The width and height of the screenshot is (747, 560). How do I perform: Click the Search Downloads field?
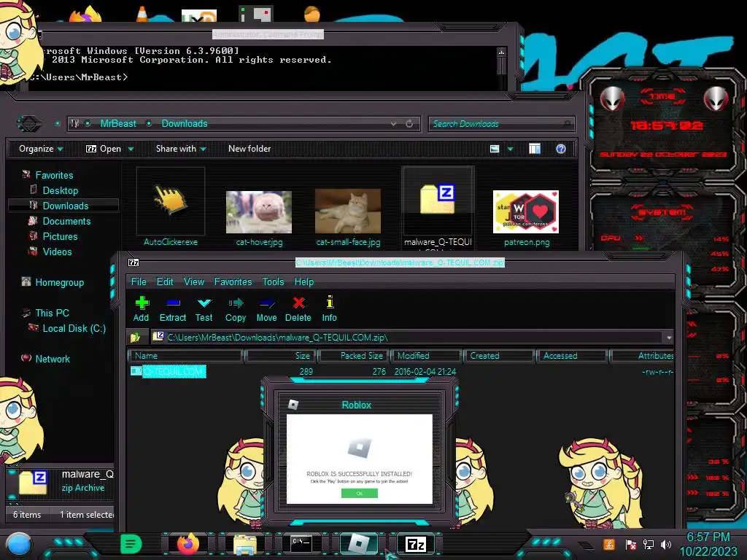501,124
